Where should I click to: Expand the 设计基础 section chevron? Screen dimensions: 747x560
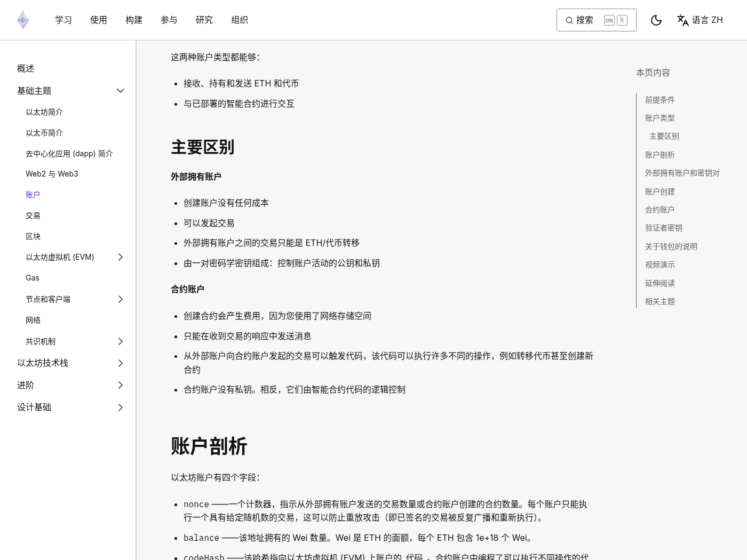coord(121,407)
